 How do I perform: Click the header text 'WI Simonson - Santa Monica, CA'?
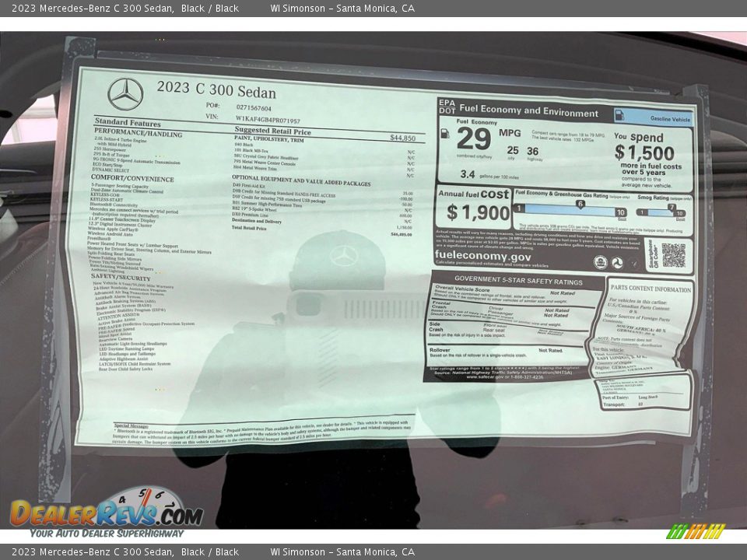tap(342, 8)
